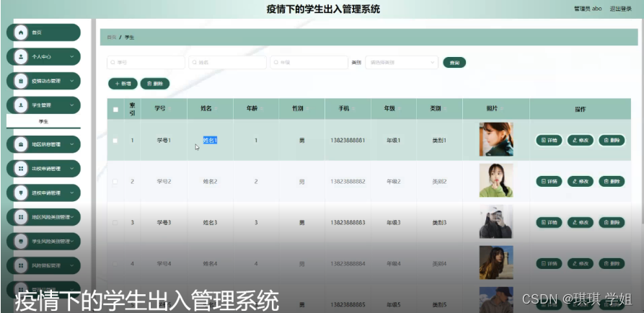Open 详情 for row 学号1
The height and width of the screenshot is (313, 644).
coord(549,140)
